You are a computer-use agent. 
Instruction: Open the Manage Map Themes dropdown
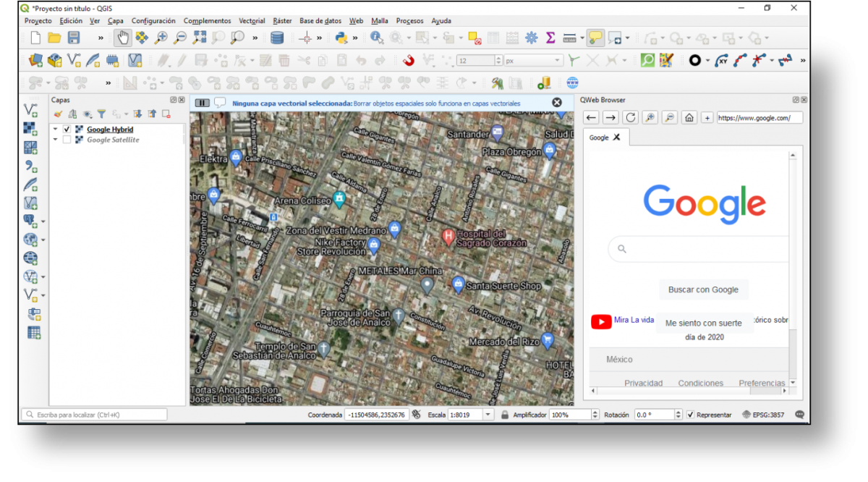click(88, 114)
